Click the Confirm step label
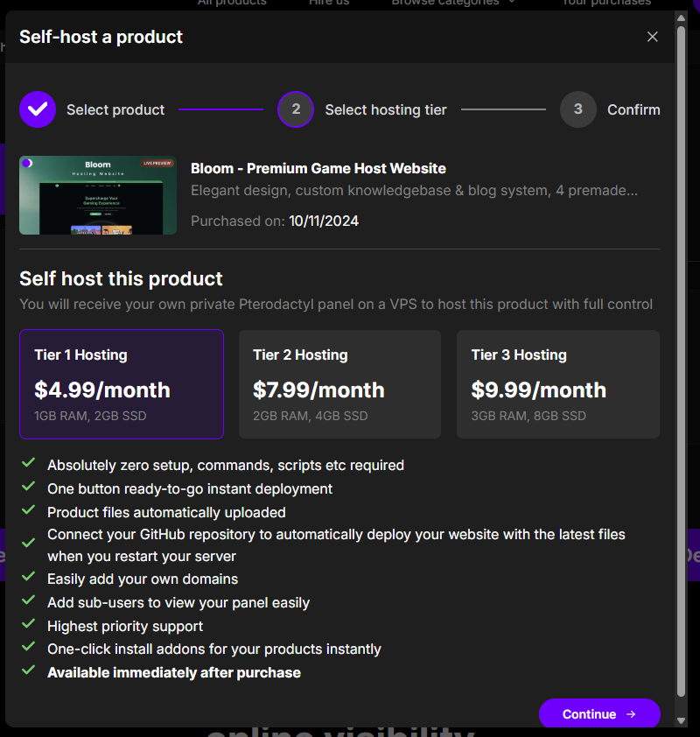The image size is (700, 737). tap(633, 109)
